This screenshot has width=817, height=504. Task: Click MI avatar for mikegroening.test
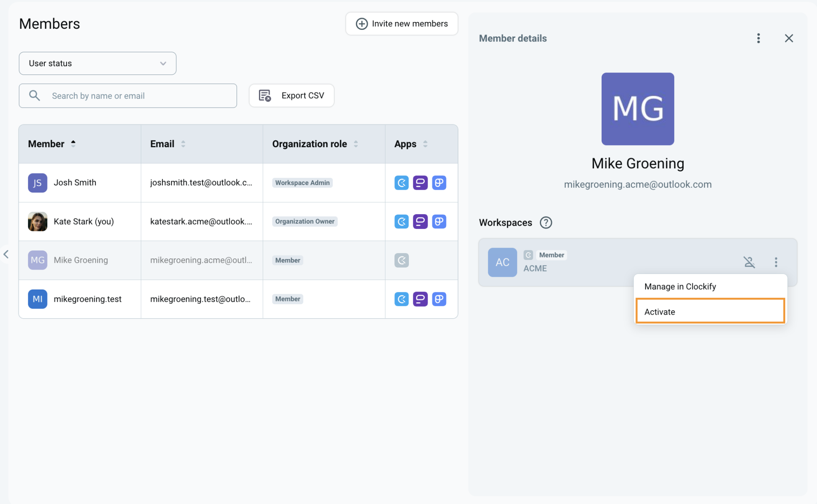37,299
